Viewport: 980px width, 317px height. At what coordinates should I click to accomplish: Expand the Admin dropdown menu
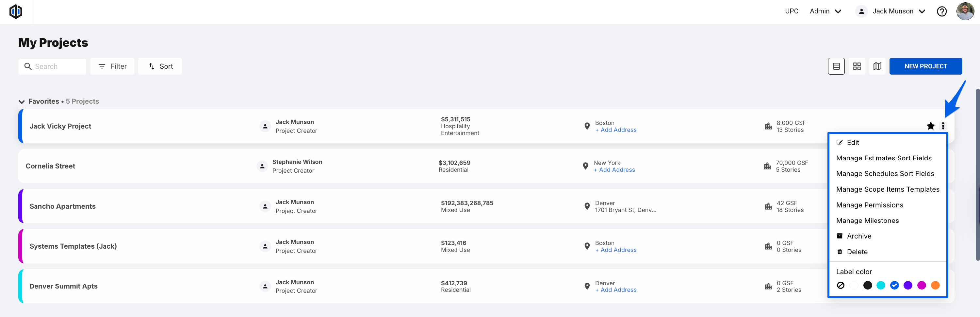(825, 11)
